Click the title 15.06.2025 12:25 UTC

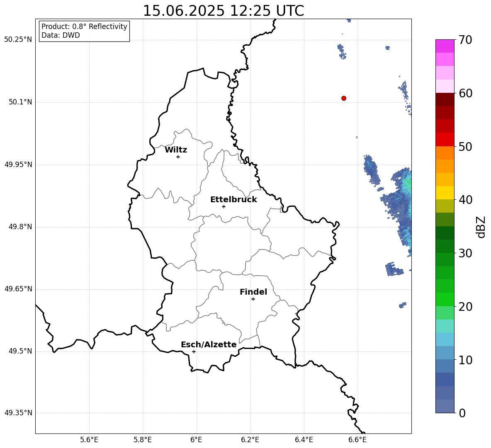coord(223,11)
